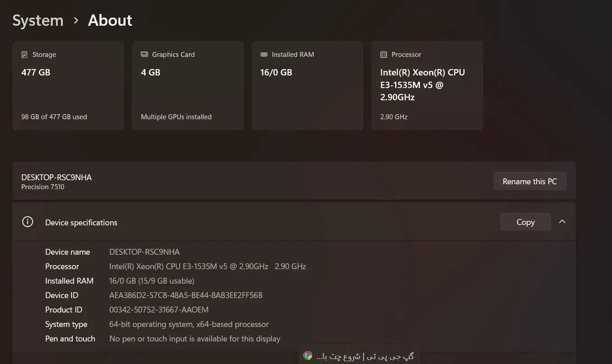This screenshot has height=364, width=612.
Task: Click the About page title
Action: tap(110, 20)
